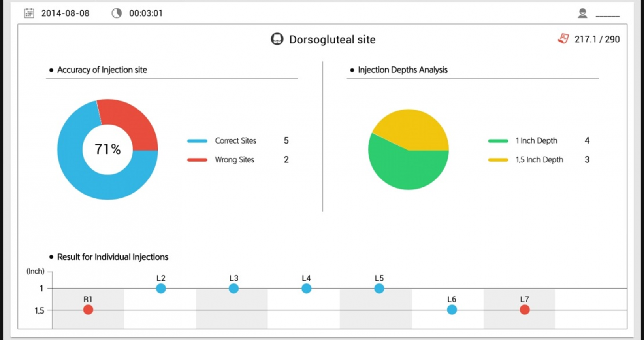Select the L2 injection marker
This screenshot has height=340, width=644.
(161, 289)
